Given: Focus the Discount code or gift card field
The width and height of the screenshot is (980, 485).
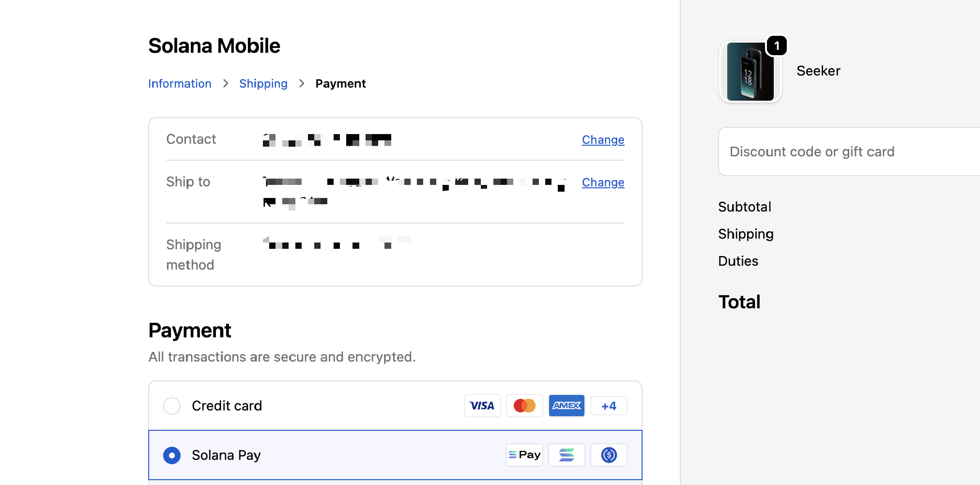Looking at the screenshot, I should [847, 152].
